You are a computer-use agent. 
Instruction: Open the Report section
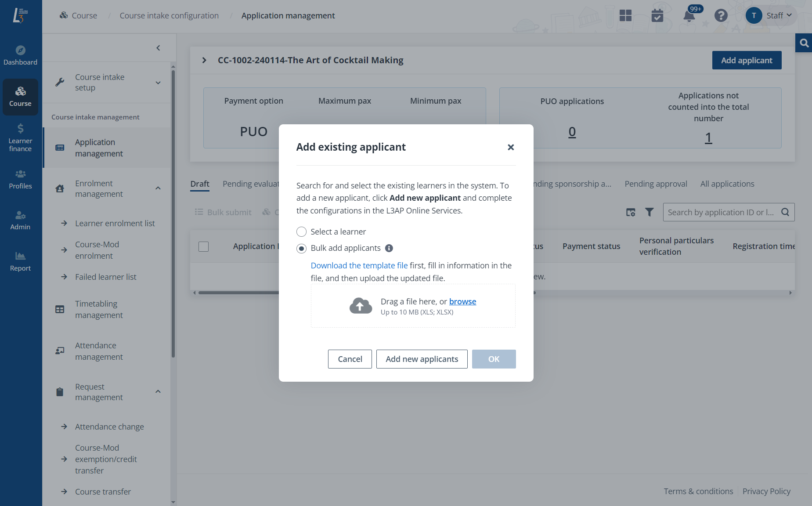click(20, 261)
